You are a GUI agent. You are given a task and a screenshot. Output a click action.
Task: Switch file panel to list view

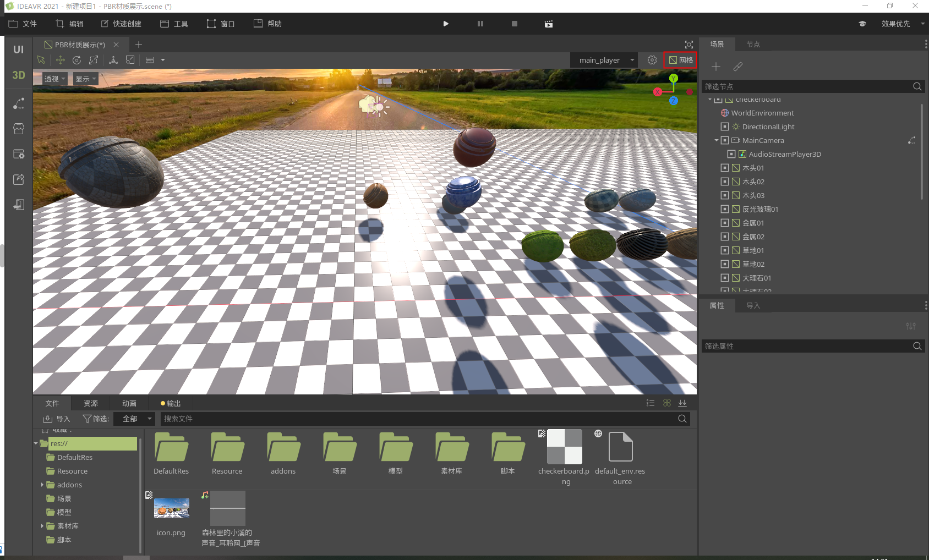pyautogui.click(x=651, y=403)
